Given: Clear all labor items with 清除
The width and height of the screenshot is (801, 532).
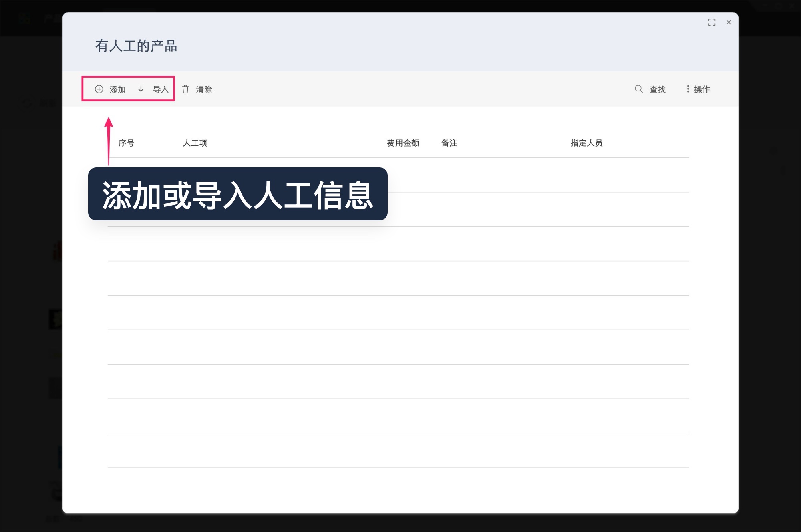Looking at the screenshot, I should 204,89.
